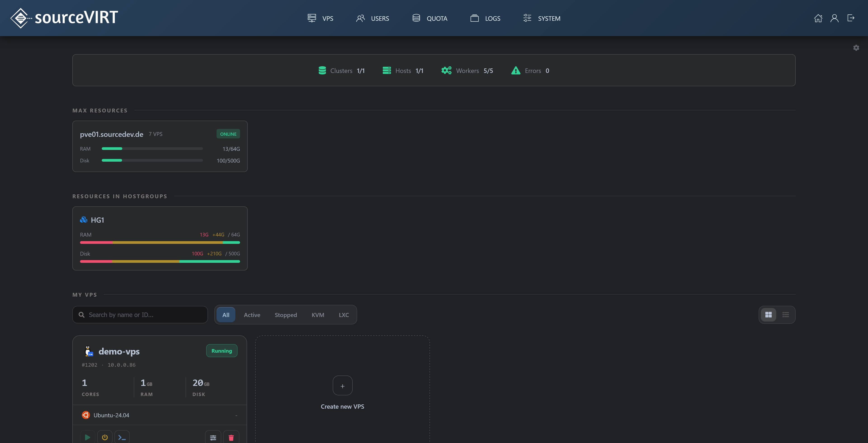Viewport: 868px width, 443px height.
Task: Open the QUOTA menu
Action: pos(430,18)
